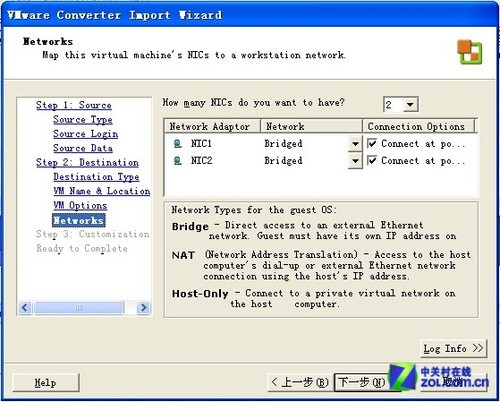Viewport: 500px width, 402px height.
Task: Open the Source Type step
Action: tap(83, 120)
